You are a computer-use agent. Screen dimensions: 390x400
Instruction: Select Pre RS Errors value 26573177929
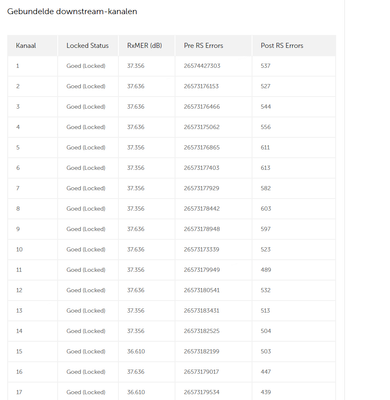(202, 188)
